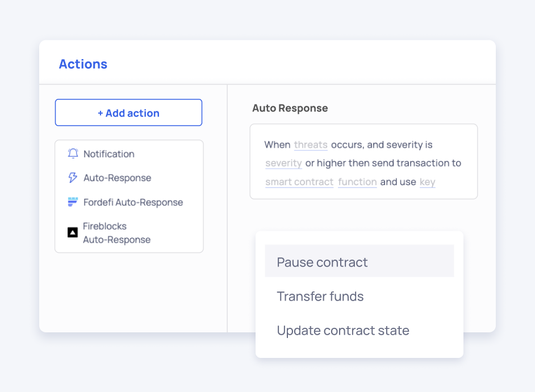Image resolution: width=535 pixels, height=392 pixels.
Task: Click the word 'When' in rule box
Action: [x=277, y=145]
